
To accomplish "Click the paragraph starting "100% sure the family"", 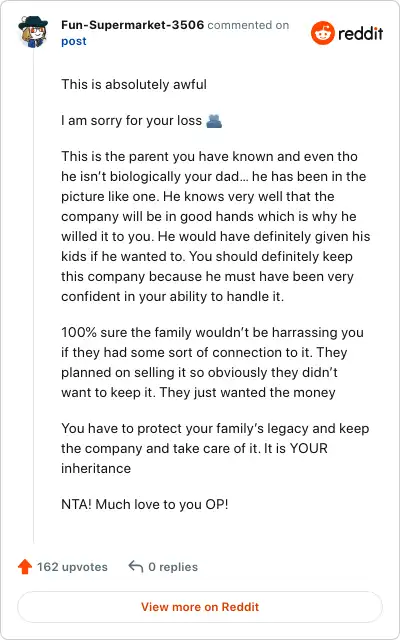I will [x=212, y=362].
